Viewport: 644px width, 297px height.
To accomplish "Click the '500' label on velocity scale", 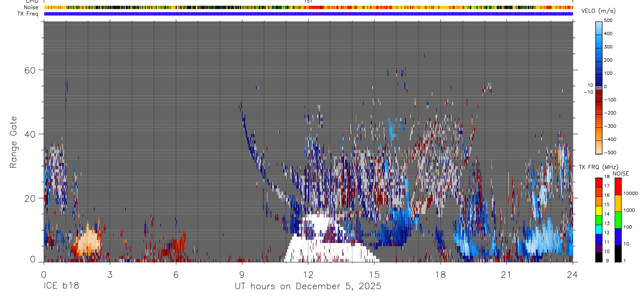I will click(608, 20).
